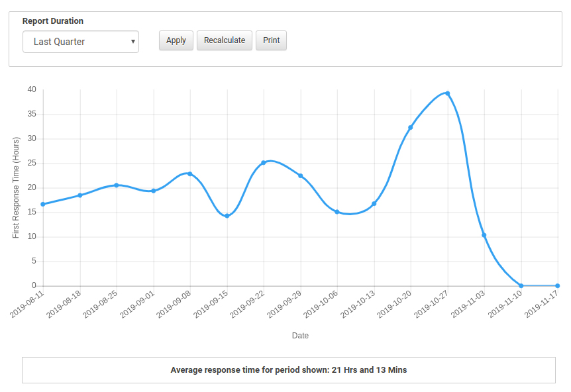This screenshot has height=392, width=571.
Task: Click the final 2019-11-17 data point
Action: (558, 285)
